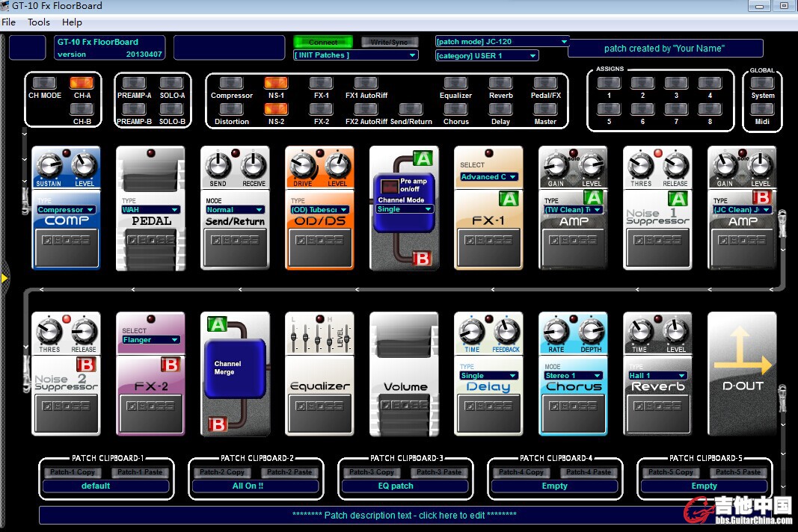798x532 pixels.
Task: Click the Send/Return stompbox footswitch
Action: [235, 247]
